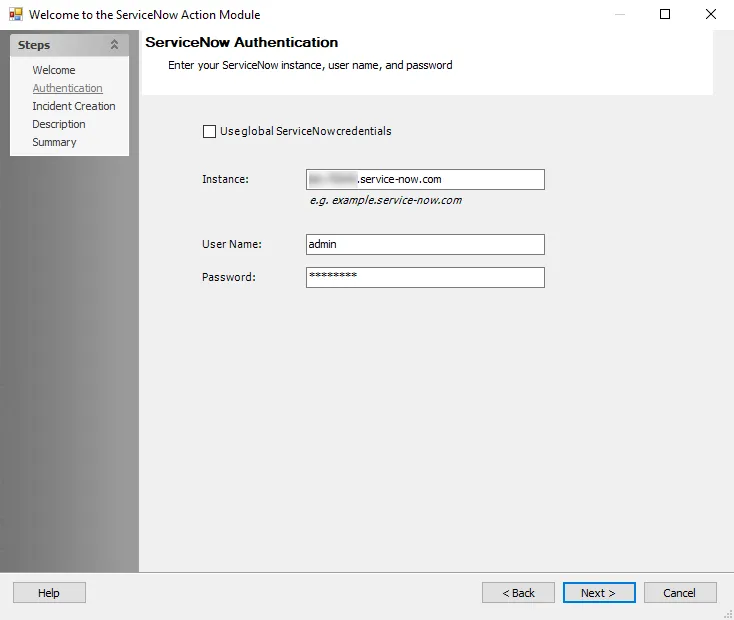
Task: Click the Instance: label
Action: (x=225, y=179)
